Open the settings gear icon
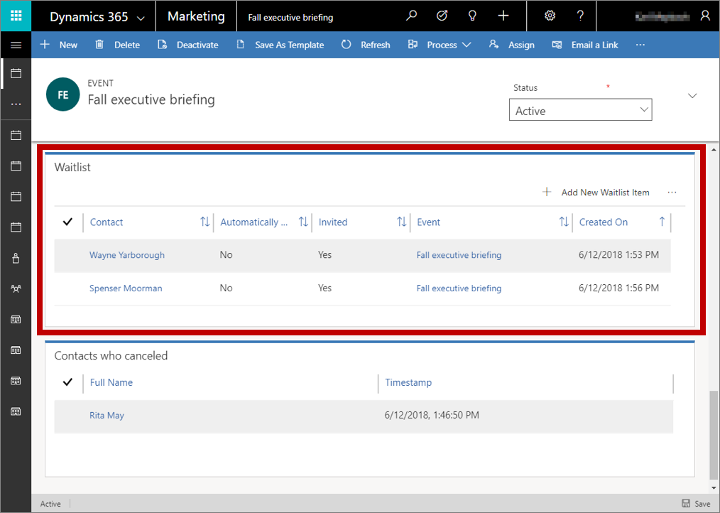Screen dimensions: 720x513 click(x=550, y=16)
